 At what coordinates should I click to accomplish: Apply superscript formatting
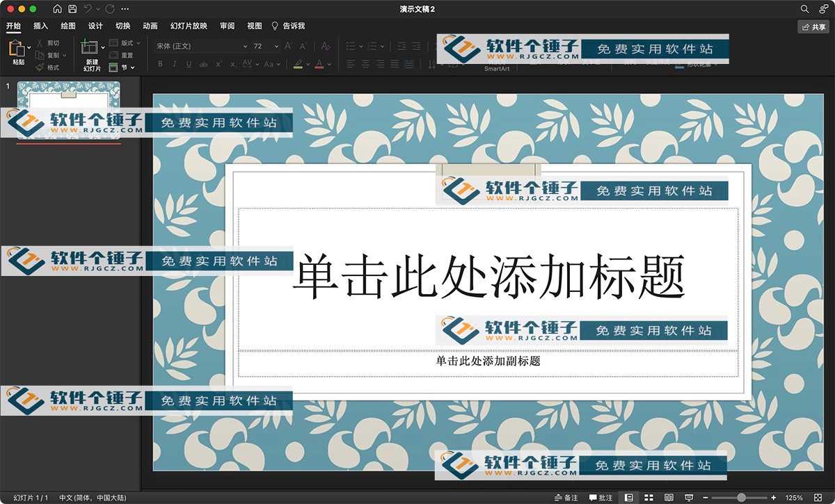[x=218, y=64]
